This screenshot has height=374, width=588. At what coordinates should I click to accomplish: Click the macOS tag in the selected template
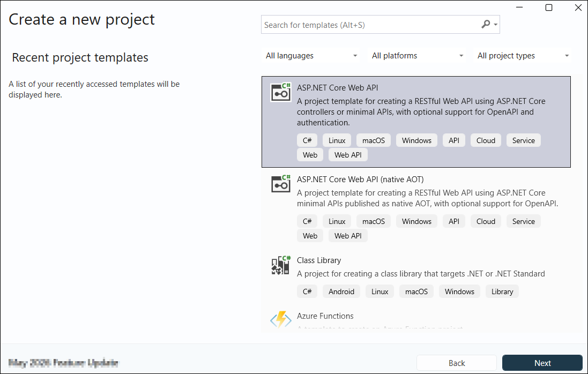(x=374, y=140)
